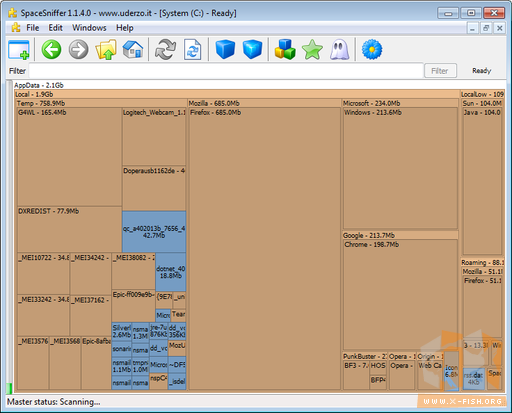This screenshot has width=512, height=413.
Task: Click the Roaming - 88.1 header
Action: click(x=483, y=262)
